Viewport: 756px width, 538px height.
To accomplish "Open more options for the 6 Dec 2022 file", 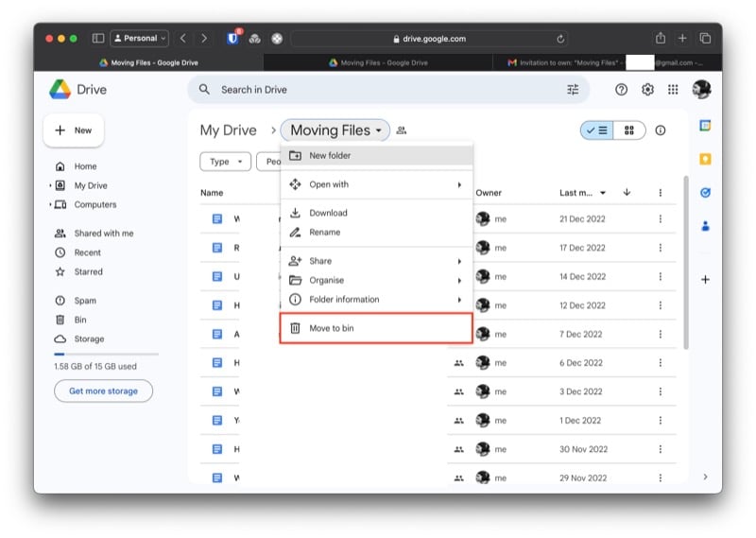I will click(660, 363).
